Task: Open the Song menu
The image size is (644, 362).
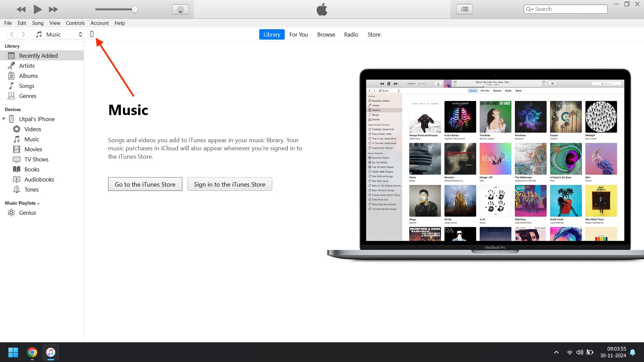Action: pyautogui.click(x=38, y=23)
